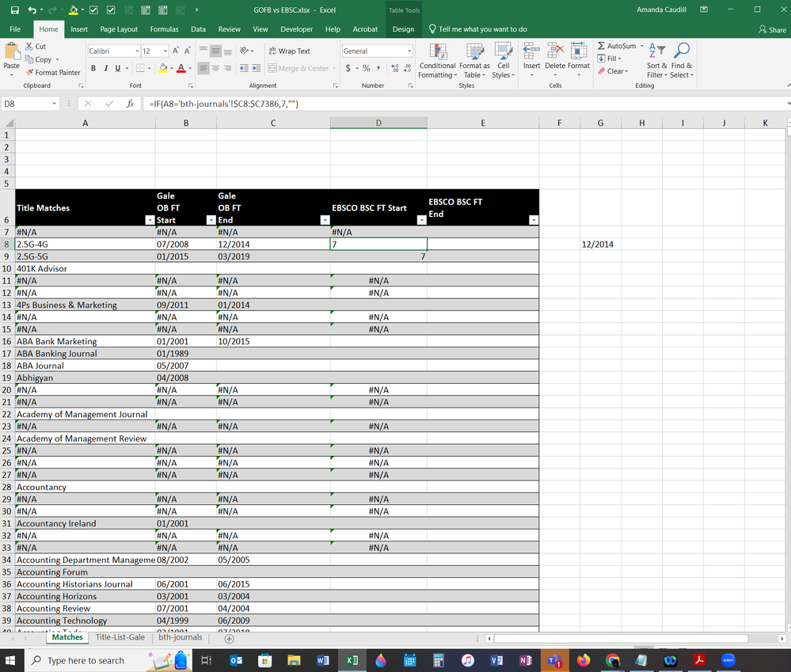
Task: Undo the last action in the quick access toolbar
Action: [32, 9]
